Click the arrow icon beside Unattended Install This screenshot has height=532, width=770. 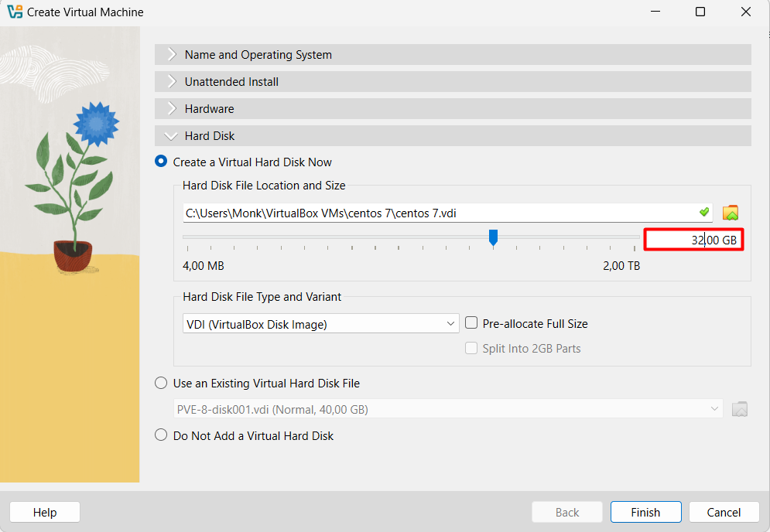point(172,82)
